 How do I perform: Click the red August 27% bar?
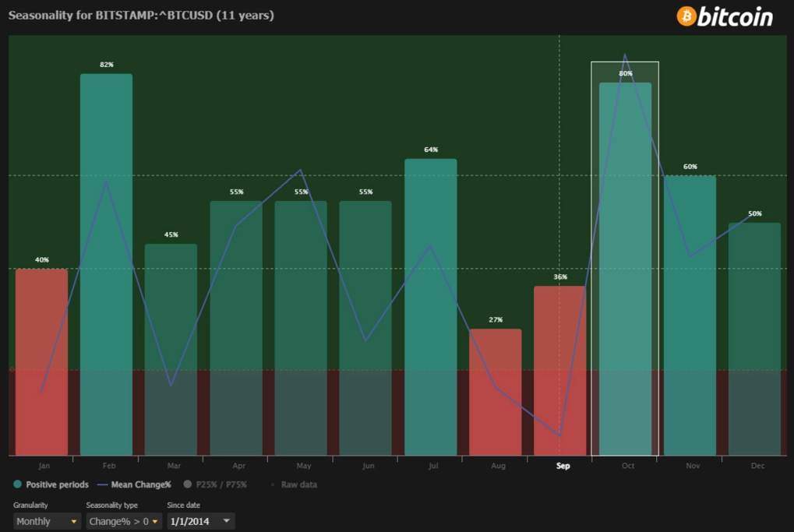pos(496,392)
